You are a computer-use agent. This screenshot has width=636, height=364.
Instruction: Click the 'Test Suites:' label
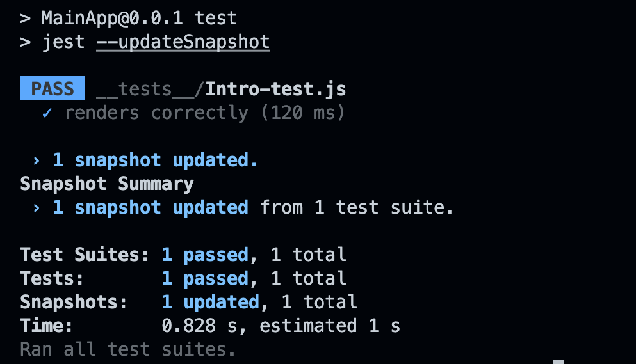(85, 255)
